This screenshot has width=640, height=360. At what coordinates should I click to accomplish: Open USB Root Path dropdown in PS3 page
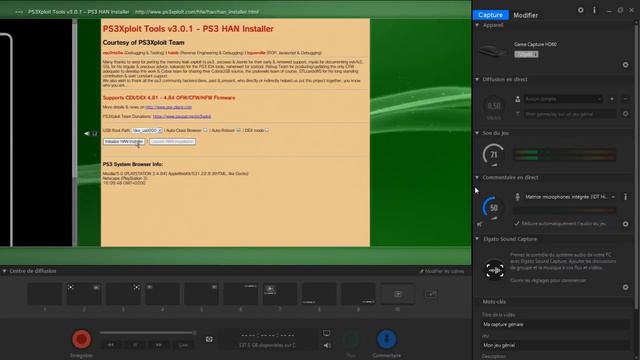click(147, 130)
